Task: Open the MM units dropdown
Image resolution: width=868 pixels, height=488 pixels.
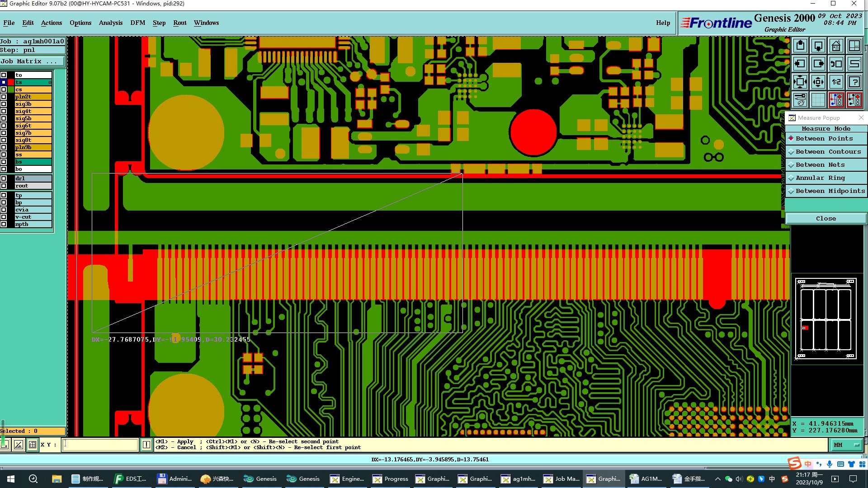Action: [x=847, y=445]
